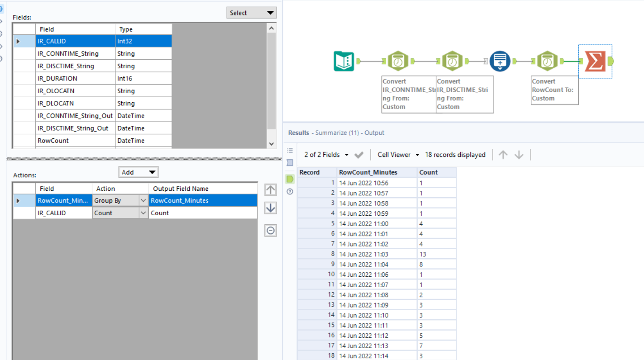The width and height of the screenshot is (644, 360).
Task: Open the Add dropdown in Actions
Action: [x=138, y=172]
